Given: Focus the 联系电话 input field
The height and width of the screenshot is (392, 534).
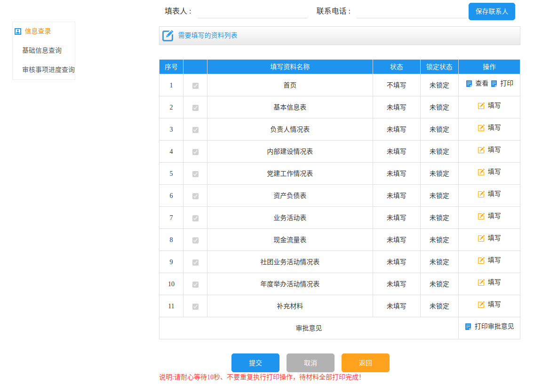Looking at the screenshot, I should click(x=411, y=11).
